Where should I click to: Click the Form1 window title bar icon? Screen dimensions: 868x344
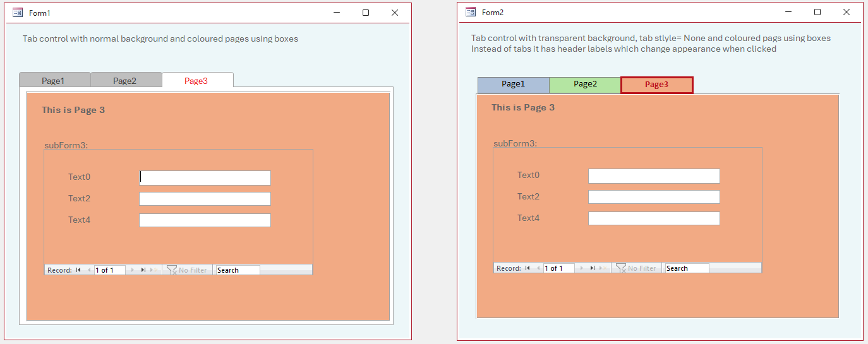click(18, 13)
